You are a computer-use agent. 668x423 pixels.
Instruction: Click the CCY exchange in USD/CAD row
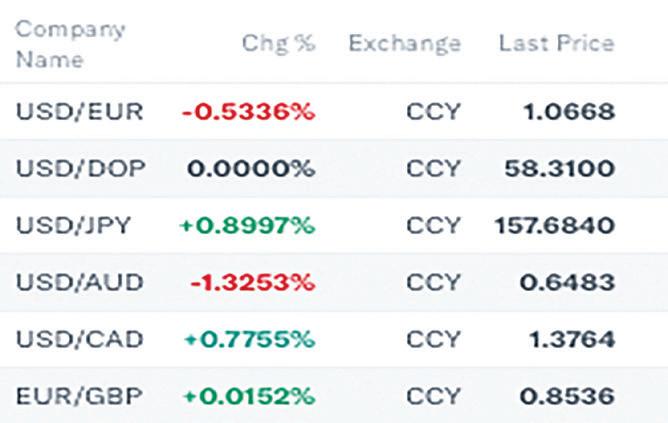coord(434,339)
